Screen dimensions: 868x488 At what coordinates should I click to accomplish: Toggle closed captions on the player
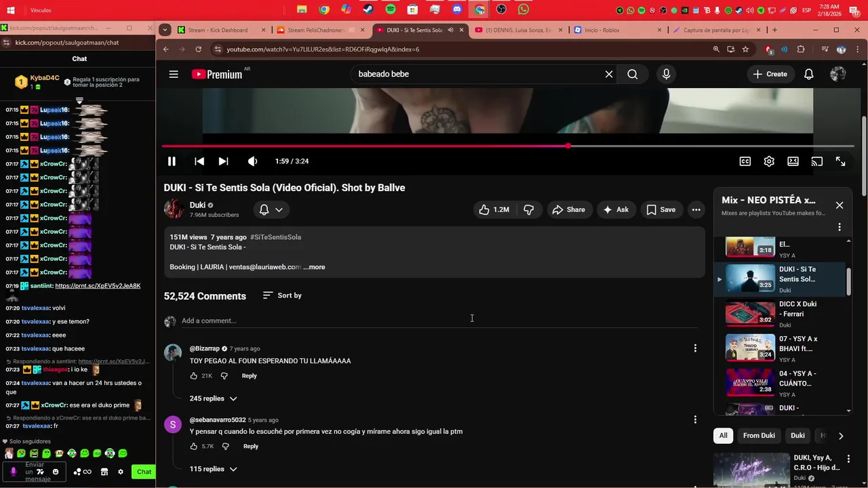[x=745, y=161]
